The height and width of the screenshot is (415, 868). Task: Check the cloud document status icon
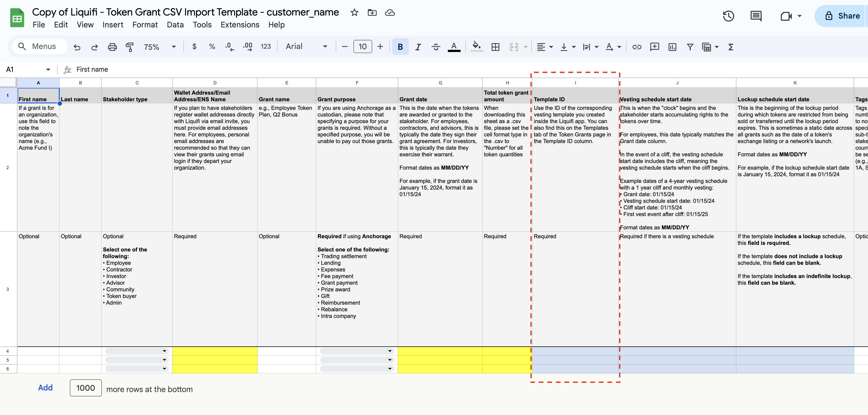(390, 13)
